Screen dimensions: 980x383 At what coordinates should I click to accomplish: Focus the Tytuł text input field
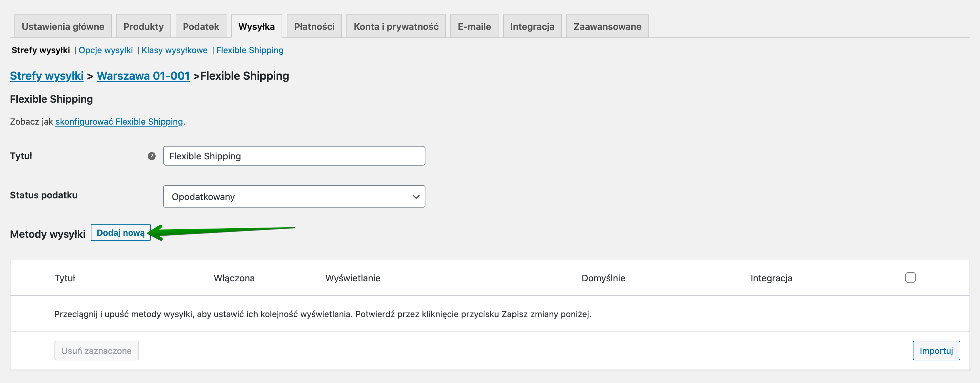(x=294, y=156)
